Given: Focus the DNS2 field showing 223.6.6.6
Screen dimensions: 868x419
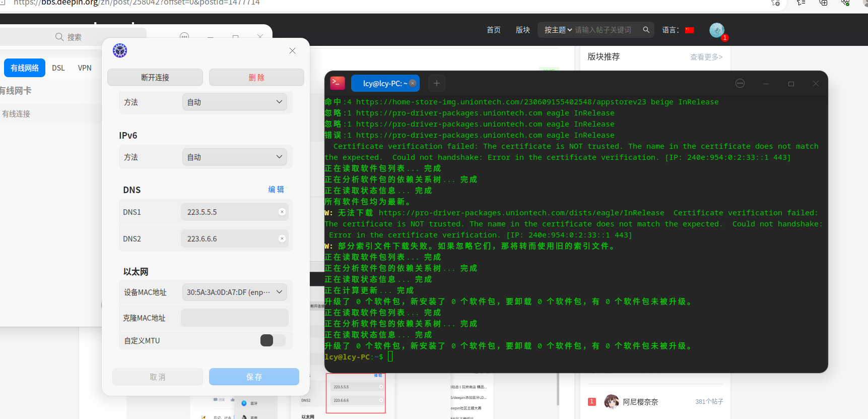Looking at the screenshot, I should click(234, 238).
